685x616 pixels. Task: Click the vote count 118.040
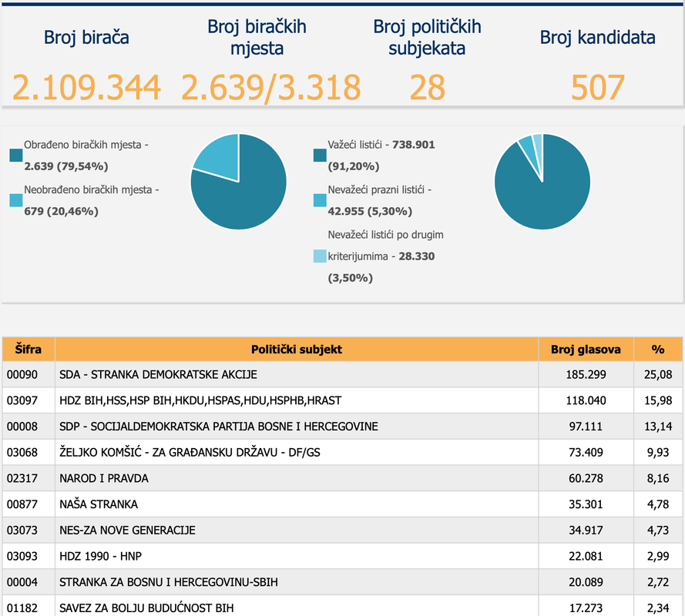[x=586, y=400]
